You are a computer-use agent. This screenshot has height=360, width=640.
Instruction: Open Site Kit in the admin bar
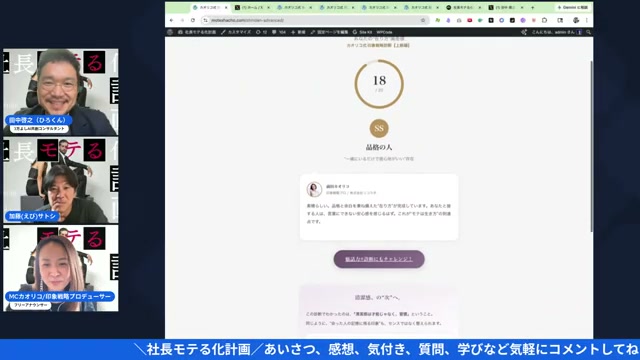point(362,32)
